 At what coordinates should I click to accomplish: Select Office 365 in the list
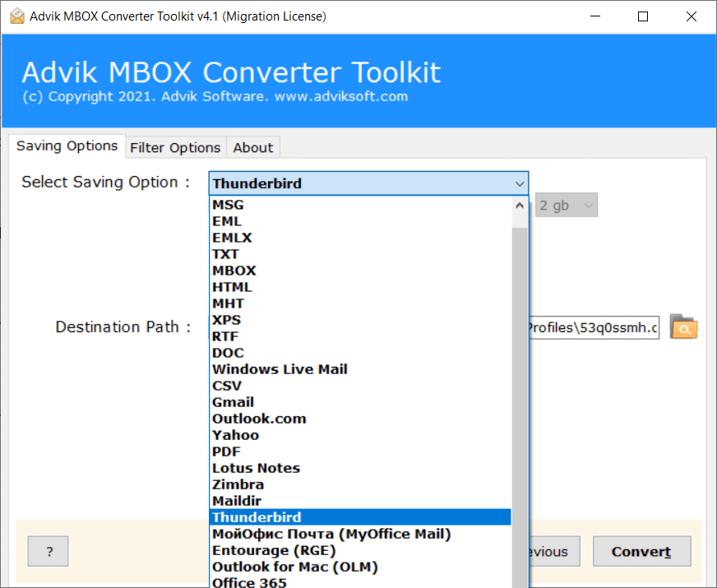pyautogui.click(x=360, y=582)
